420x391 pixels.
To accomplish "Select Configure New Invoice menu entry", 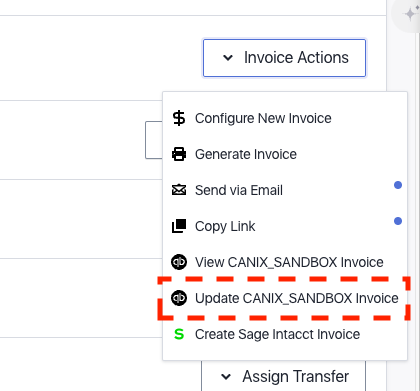I will click(x=285, y=118).
